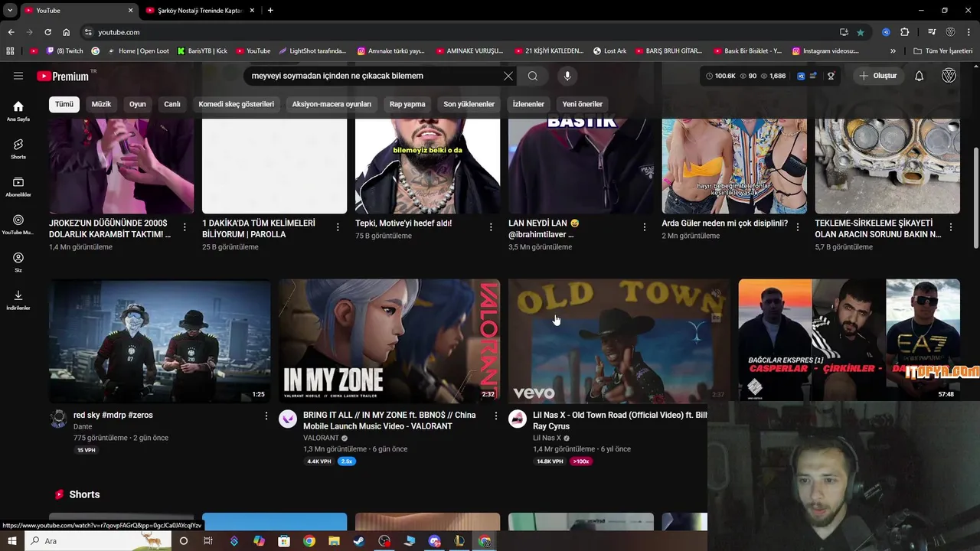The image size is (980, 551).
Task: Open options for TEKLEME-SİRKELEME short
Action: [950, 227]
